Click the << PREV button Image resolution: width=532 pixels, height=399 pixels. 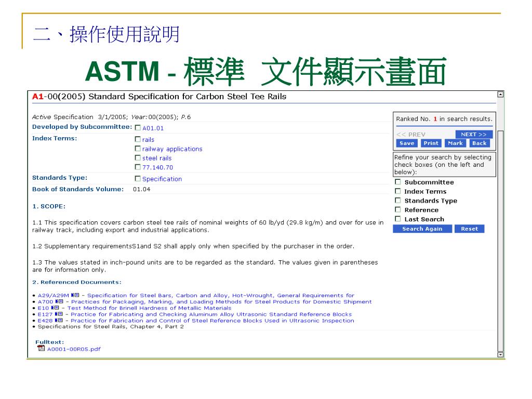(411, 135)
